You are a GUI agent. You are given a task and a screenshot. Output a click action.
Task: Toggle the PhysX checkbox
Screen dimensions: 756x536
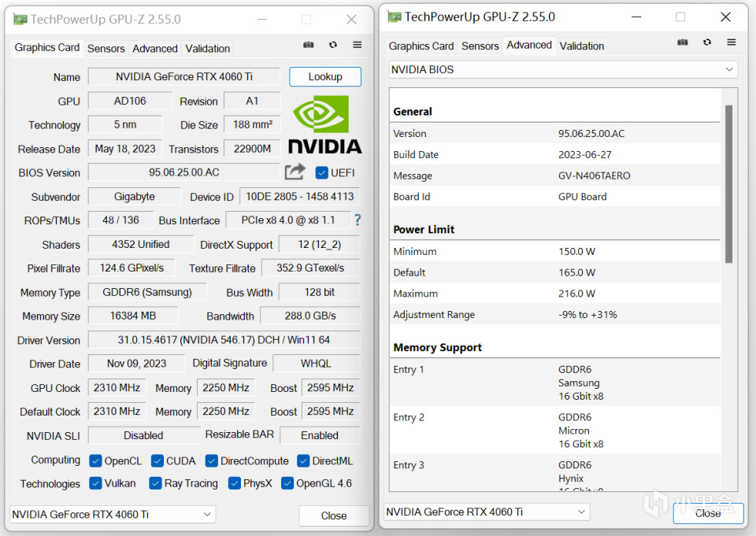point(235,483)
